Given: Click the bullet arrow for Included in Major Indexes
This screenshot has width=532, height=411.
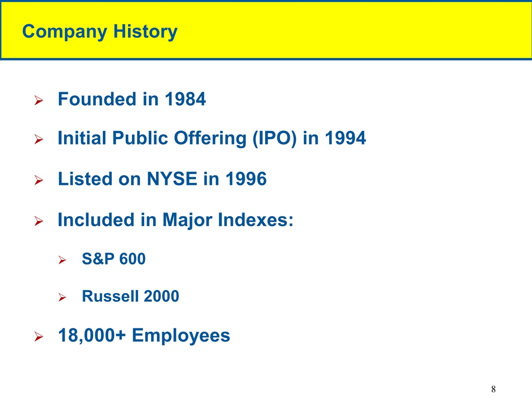Looking at the screenshot, I should point(37,221).
